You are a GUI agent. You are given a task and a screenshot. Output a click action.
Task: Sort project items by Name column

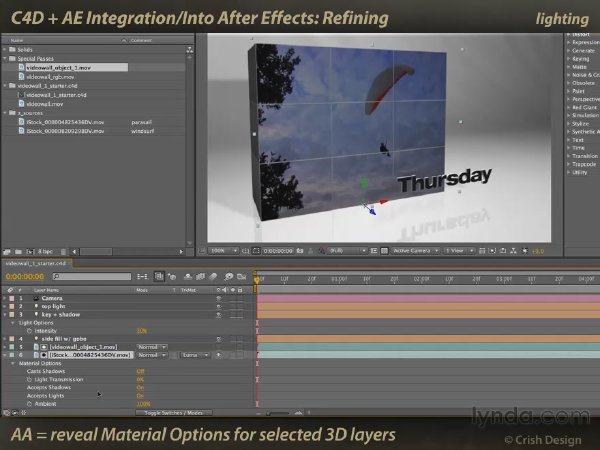[16, 40]
